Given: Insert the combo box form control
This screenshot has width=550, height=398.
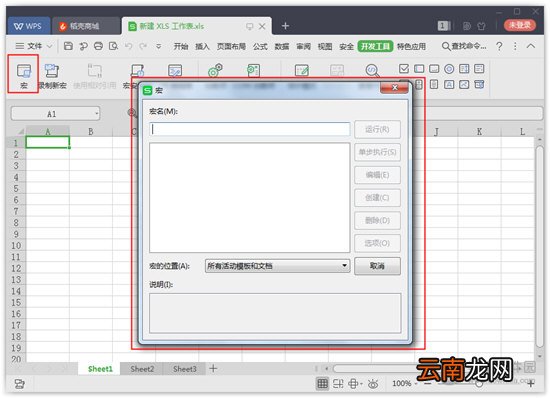Looking at the screenshot, I should (x=479, y=68).
